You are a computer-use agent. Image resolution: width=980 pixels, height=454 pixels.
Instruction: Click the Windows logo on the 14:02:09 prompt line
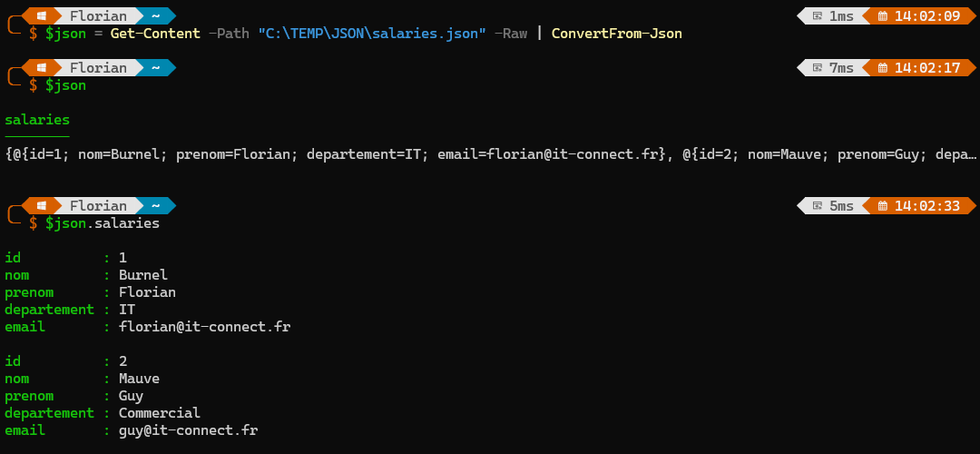[x=43, y=15]
